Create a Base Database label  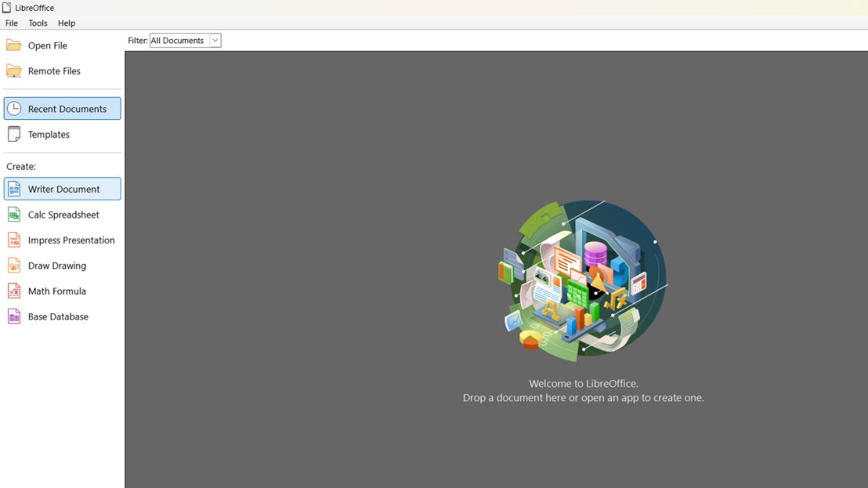[x=58, y=317]
